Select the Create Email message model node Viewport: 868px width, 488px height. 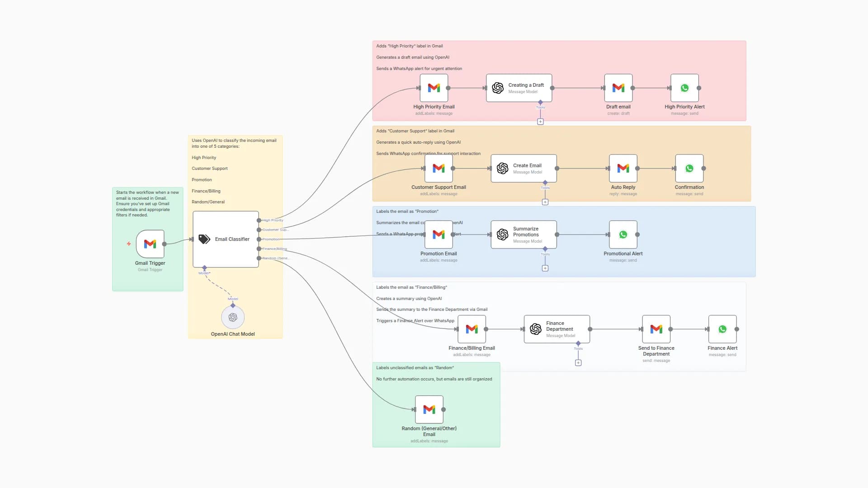tap(524, 168)
